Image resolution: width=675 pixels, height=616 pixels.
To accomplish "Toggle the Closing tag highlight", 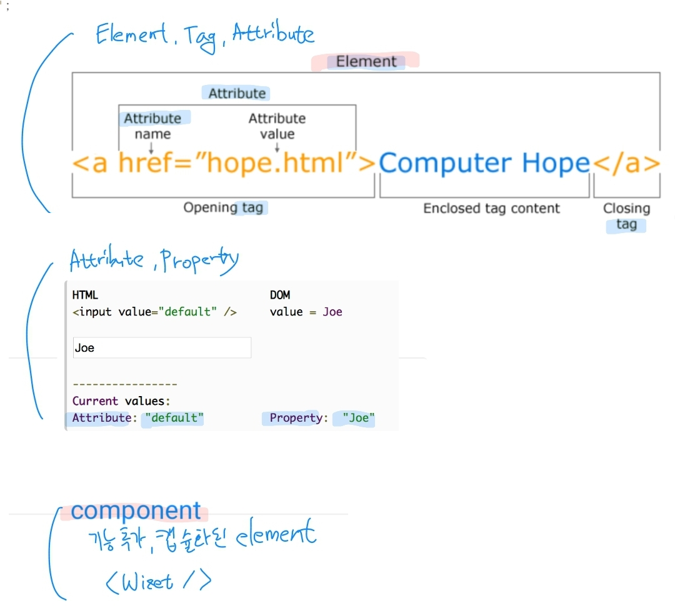I will pos(626,224).
